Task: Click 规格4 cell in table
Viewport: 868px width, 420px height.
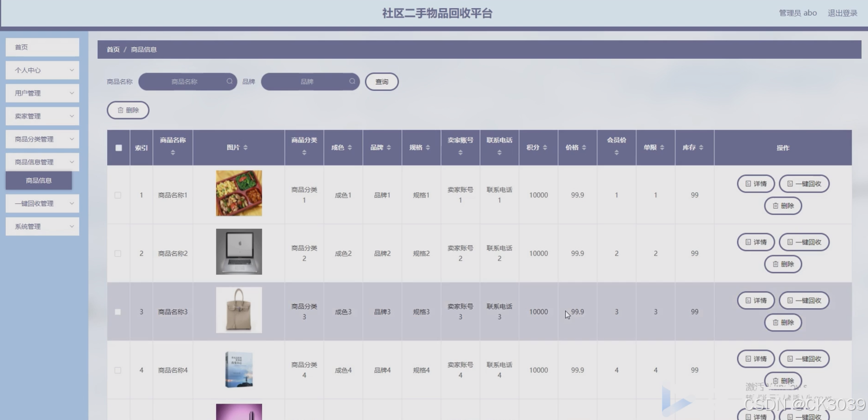Action: [x=421, y=370]
